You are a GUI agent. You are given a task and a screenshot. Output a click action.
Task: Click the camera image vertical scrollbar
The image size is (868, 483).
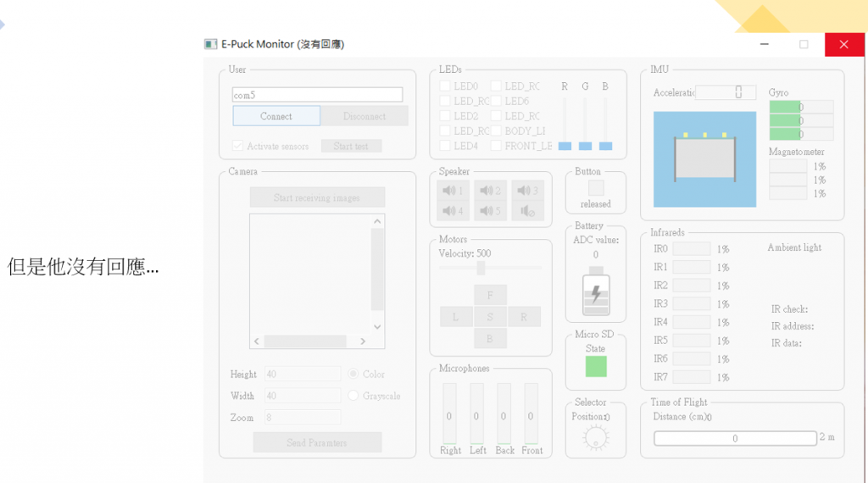[x=377, y=274]
